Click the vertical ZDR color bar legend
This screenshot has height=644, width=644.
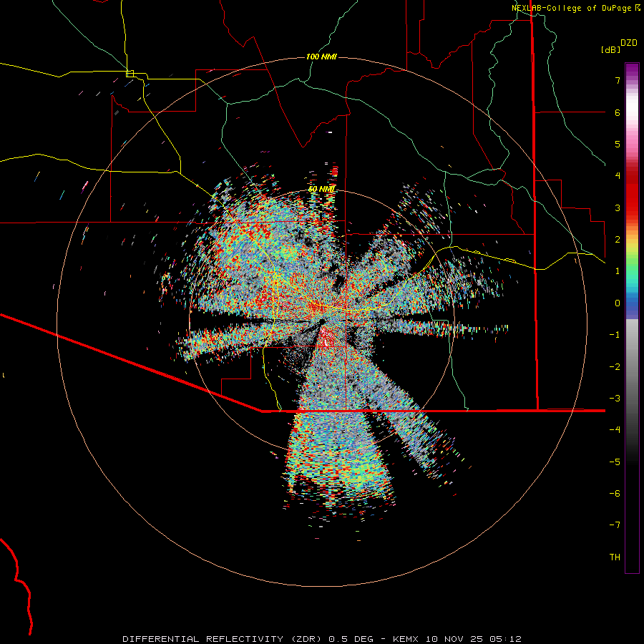coord(632,318)
